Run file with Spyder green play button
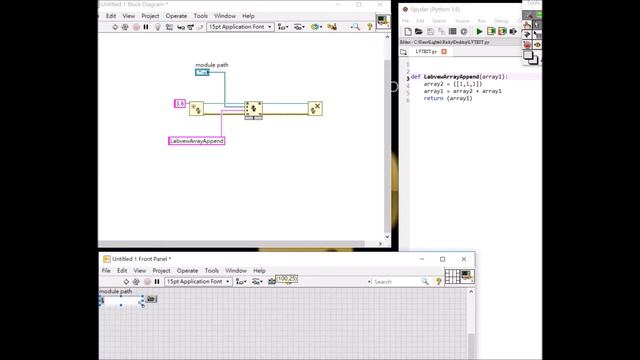The image size is (640, 360). (480, 31)
